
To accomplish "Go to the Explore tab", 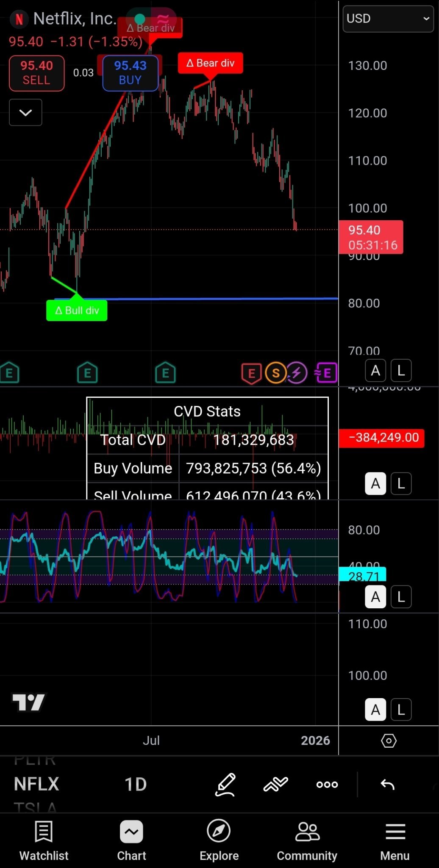I will coord(219,841).
